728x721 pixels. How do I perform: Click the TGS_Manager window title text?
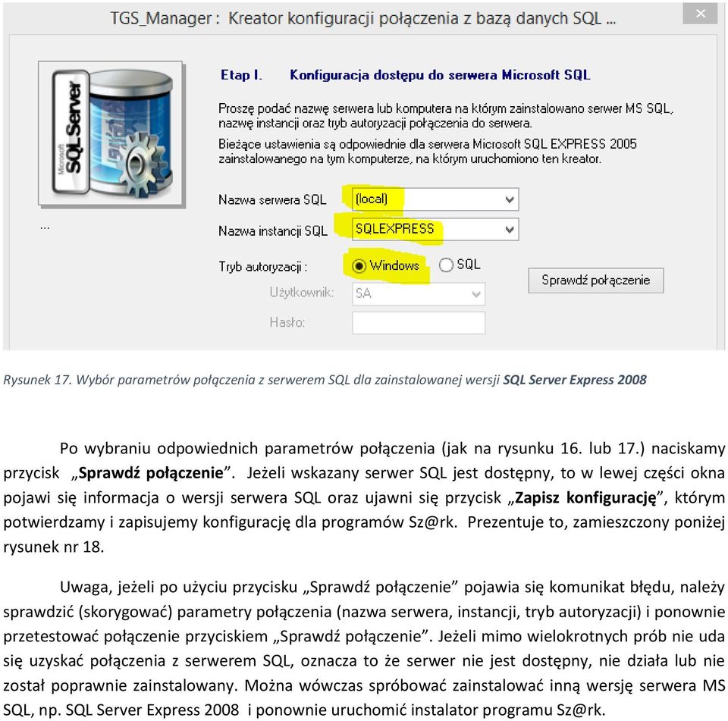point(362,18)
